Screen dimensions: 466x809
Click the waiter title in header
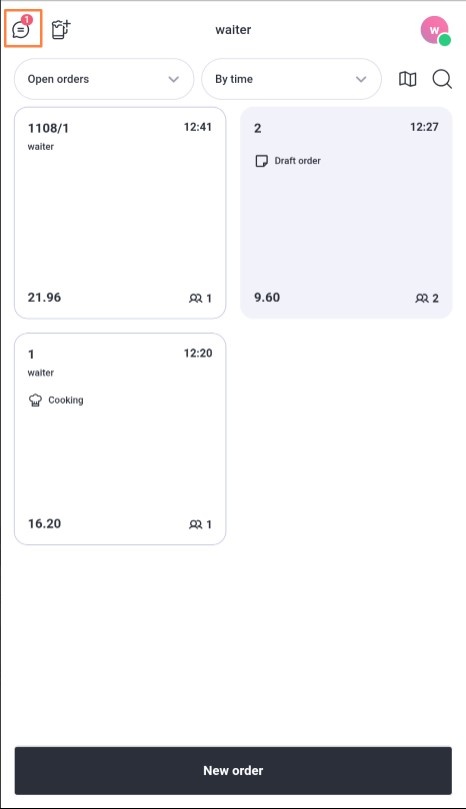coord(233,29)
